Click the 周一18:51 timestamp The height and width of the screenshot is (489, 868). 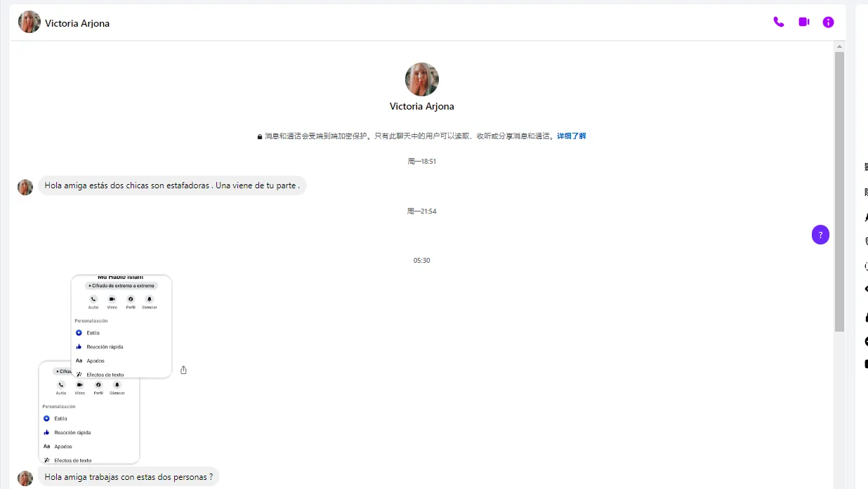point(422,162)
